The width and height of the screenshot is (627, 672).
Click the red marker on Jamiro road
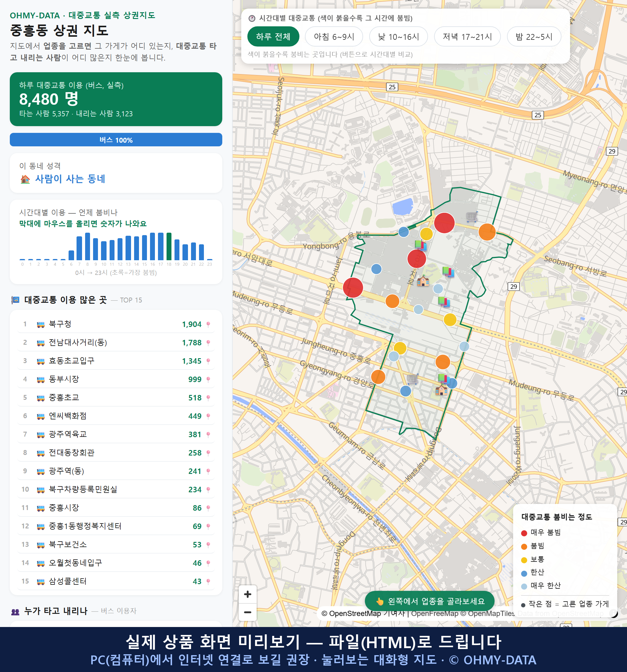(x=353, y=288)
